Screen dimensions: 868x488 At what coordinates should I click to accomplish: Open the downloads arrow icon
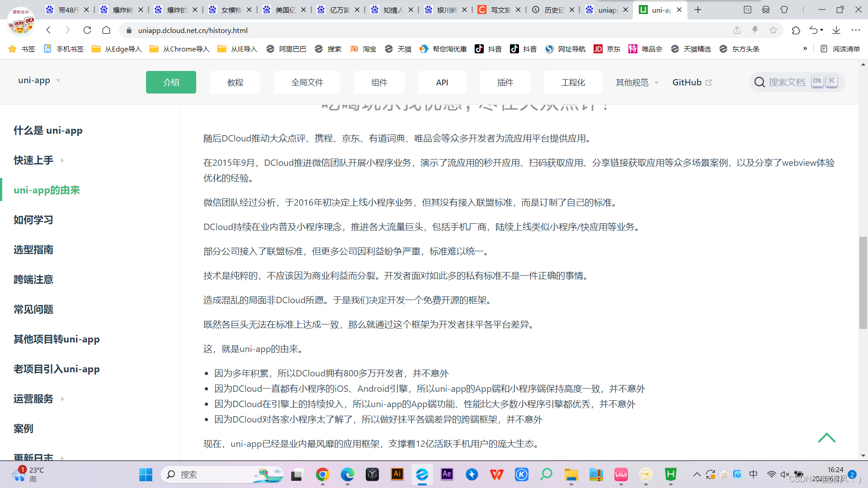pyautogui.click(x=836, y=30)
